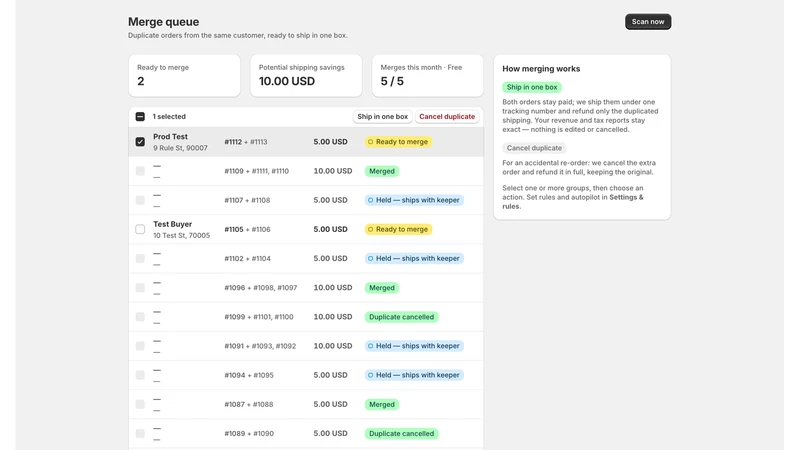Screen dimensions: 800x450
Task: Click order numbers #1089 + #1090
Action: click(x=249, y=433)
